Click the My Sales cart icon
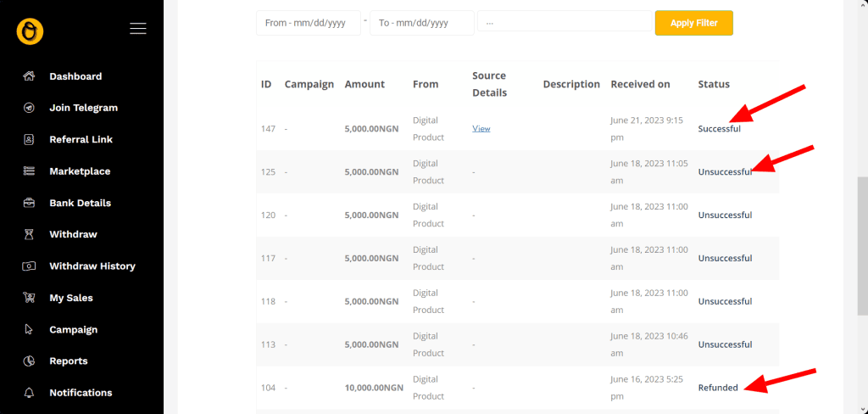This screenshot has height=414, width=868. (29, 298)
